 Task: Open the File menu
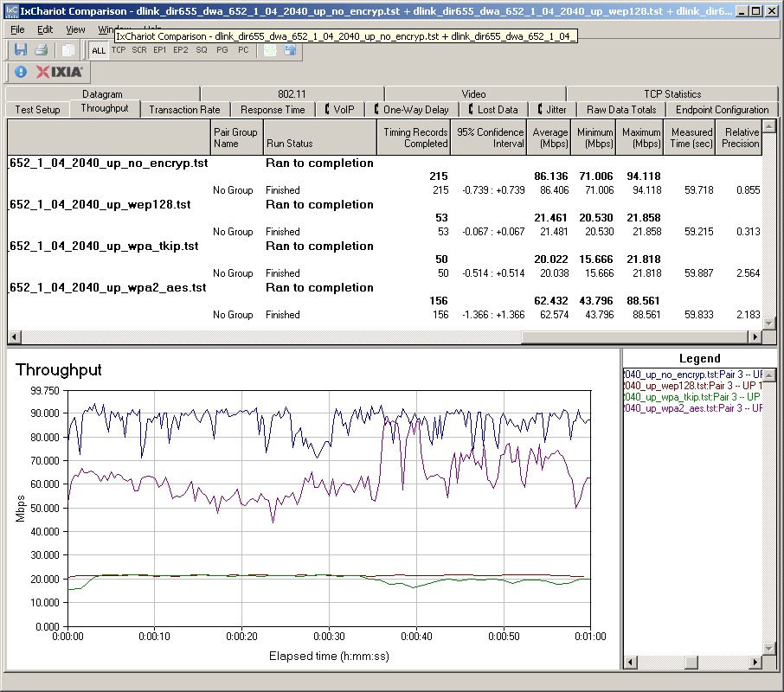click(17, 29)
